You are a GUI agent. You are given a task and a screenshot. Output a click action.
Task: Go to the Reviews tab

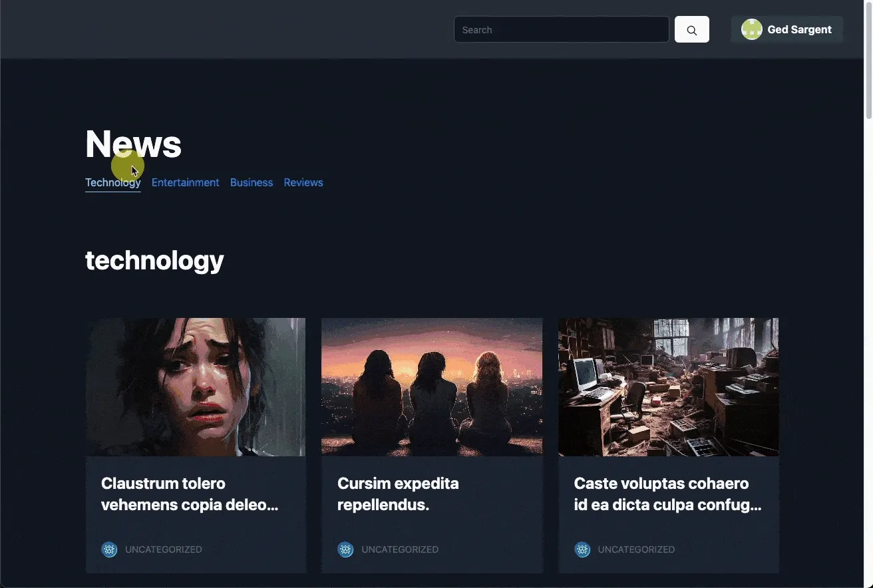pyautogui.click(x=303, y=183)
